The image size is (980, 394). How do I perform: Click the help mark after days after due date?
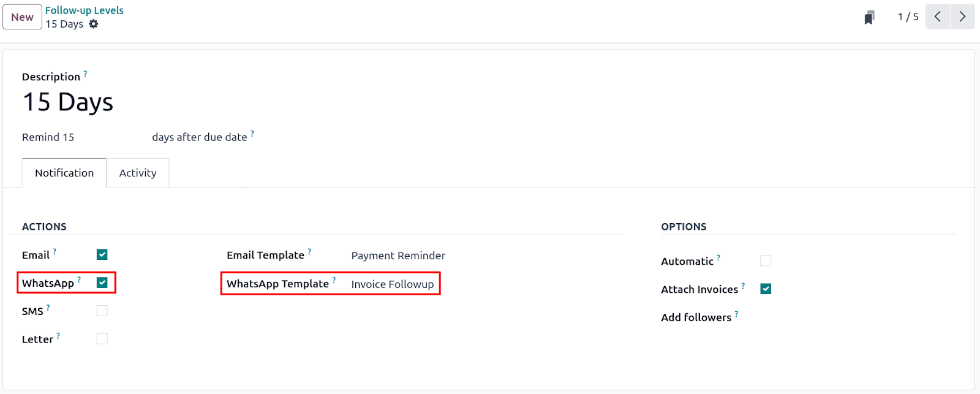(252, 134)
